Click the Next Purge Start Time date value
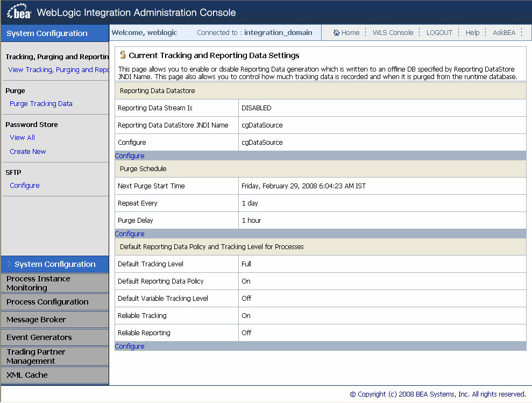This screenshot has width=532, height=403. coord(304,186)
